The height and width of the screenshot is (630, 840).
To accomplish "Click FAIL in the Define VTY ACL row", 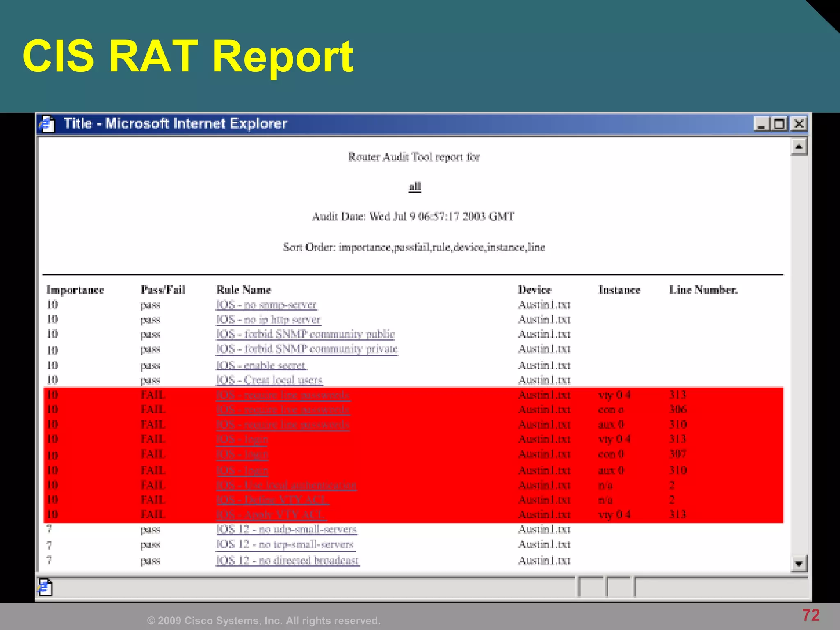I will click(153, 500).
